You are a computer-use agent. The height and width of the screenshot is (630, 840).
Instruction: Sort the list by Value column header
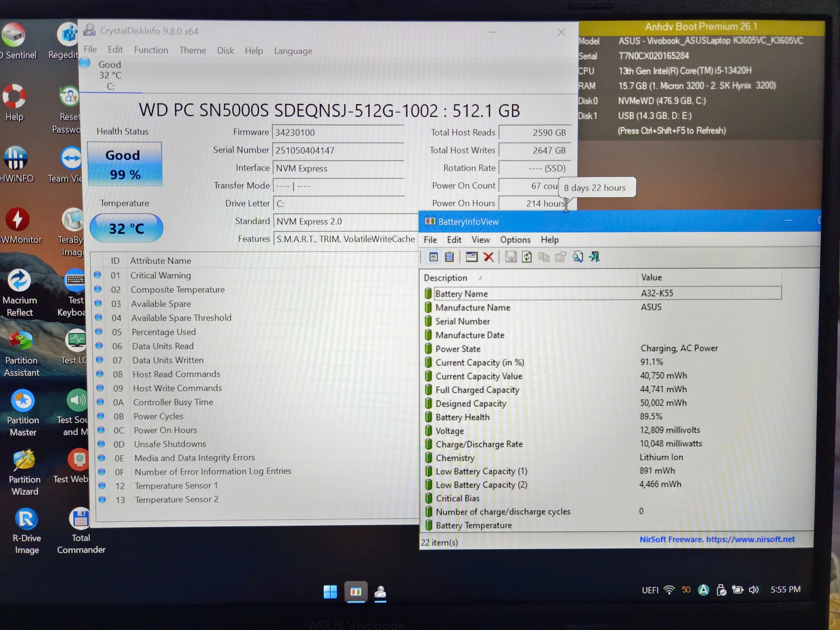709,277
